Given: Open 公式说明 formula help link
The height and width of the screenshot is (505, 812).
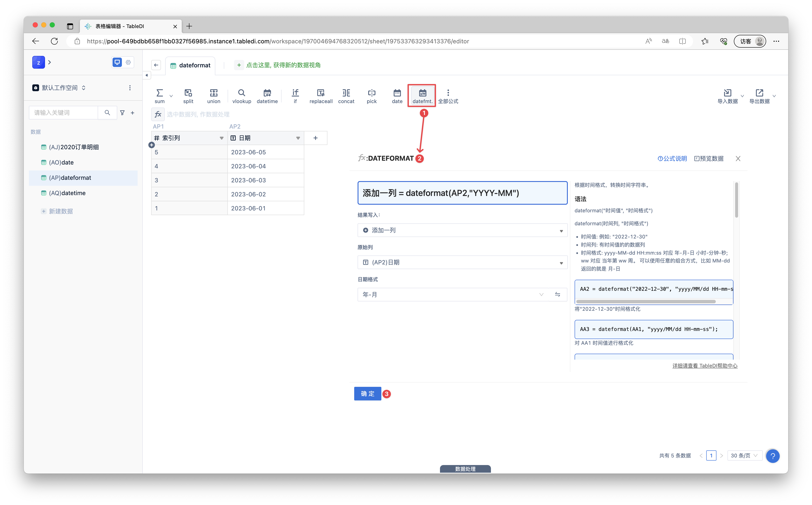Looking at the screenshot, I should pos(672,159).
